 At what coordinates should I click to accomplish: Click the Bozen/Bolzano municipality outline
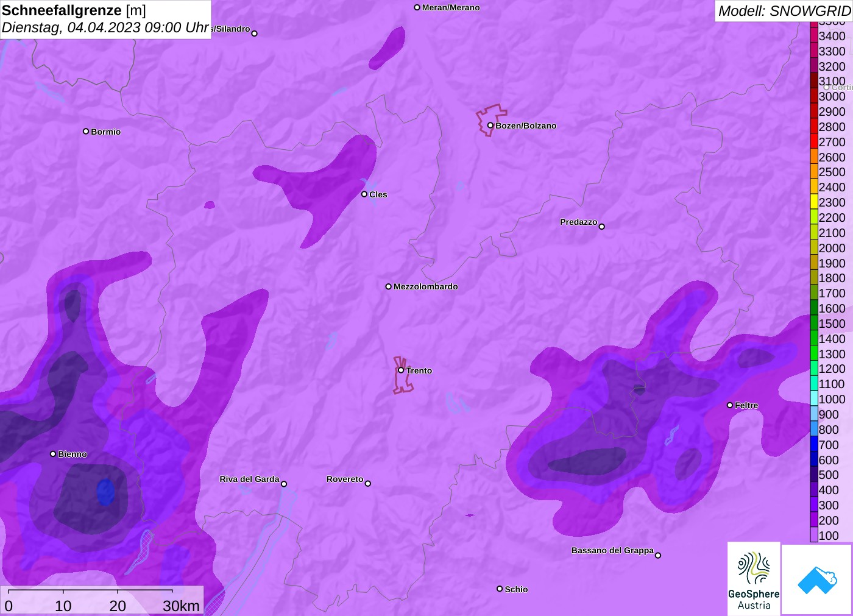tap(490, 119)
